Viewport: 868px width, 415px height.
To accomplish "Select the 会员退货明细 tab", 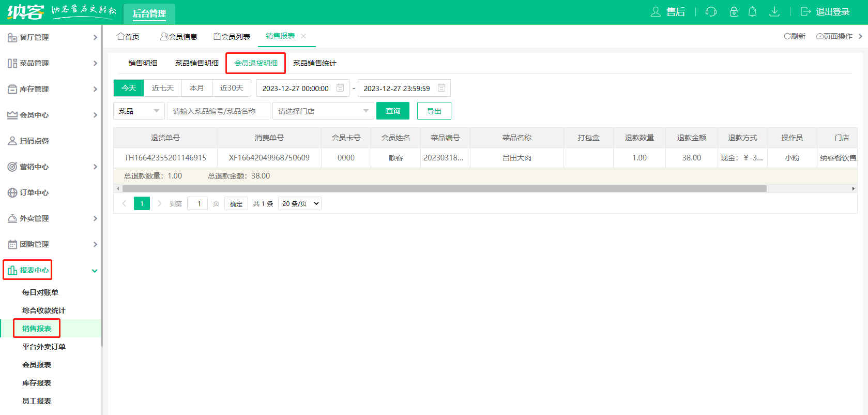I will (x=256, y=63).
